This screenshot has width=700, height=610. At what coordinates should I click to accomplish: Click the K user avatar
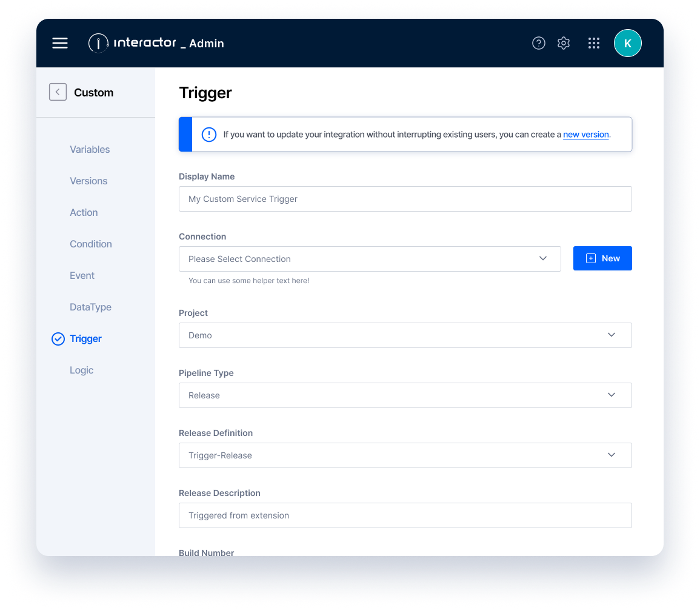point(628,43)
